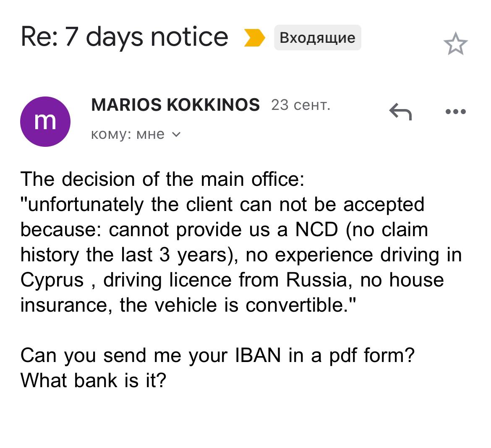
Task: Click the word 'NCD' in message
Action: click(x=316, y=229)
